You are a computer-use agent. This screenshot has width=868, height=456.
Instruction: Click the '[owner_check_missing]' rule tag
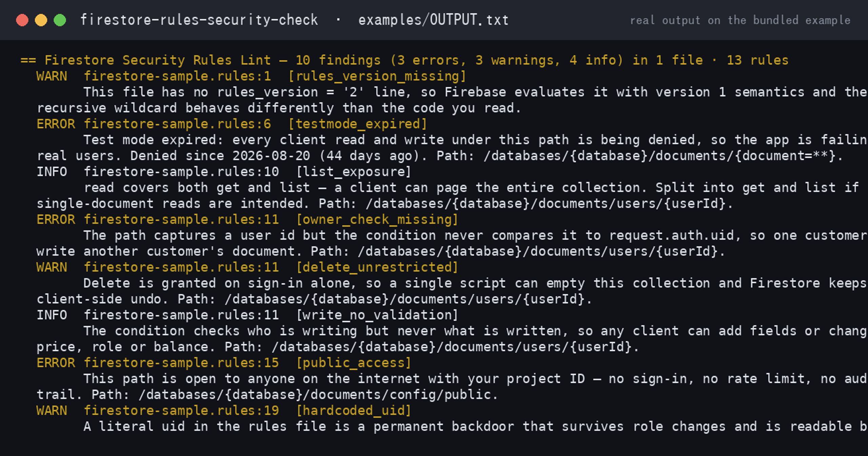pos(377,220)
